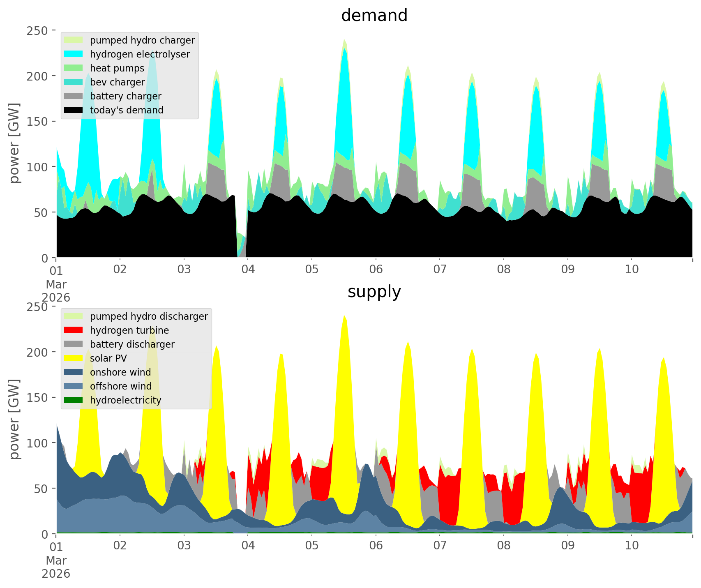Click the "demand" chart title

coord(374,16)
